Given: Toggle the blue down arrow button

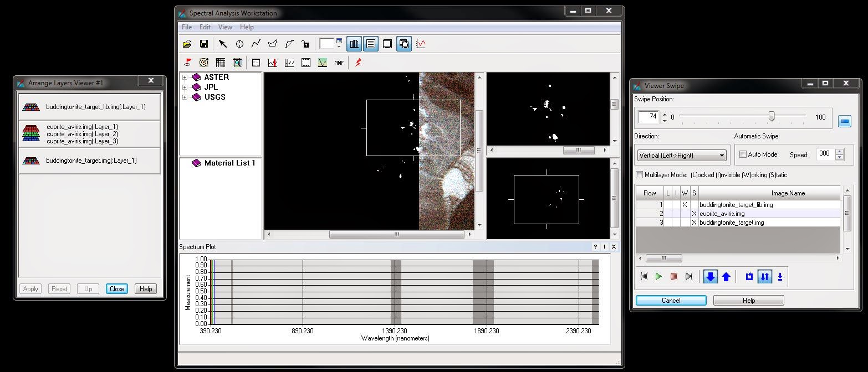Looking at the screenshot, I should tap(710, 276).
